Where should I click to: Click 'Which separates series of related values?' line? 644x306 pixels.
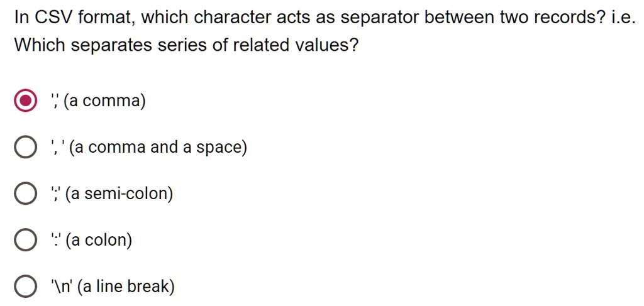pyautogui.click(x=187, y=45)
